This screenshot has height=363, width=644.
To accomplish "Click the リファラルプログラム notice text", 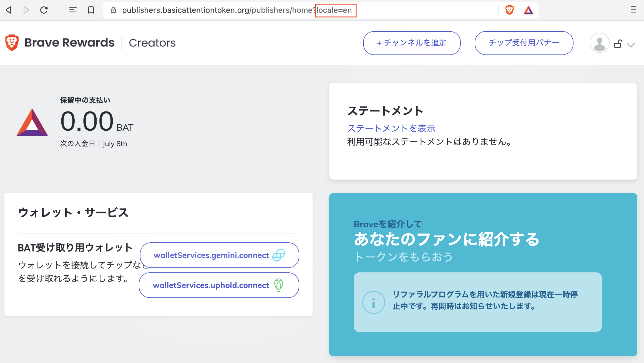I will click(x=485, y=300).
